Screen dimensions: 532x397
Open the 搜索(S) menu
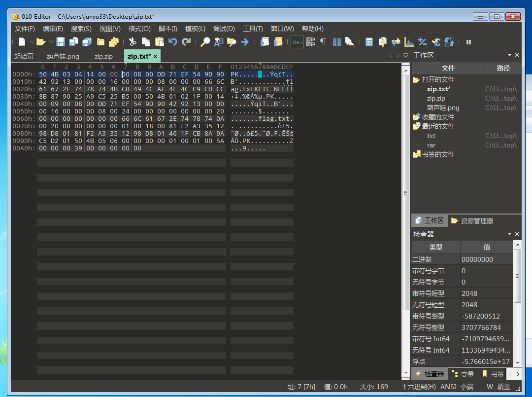click(x=81, y=29)
